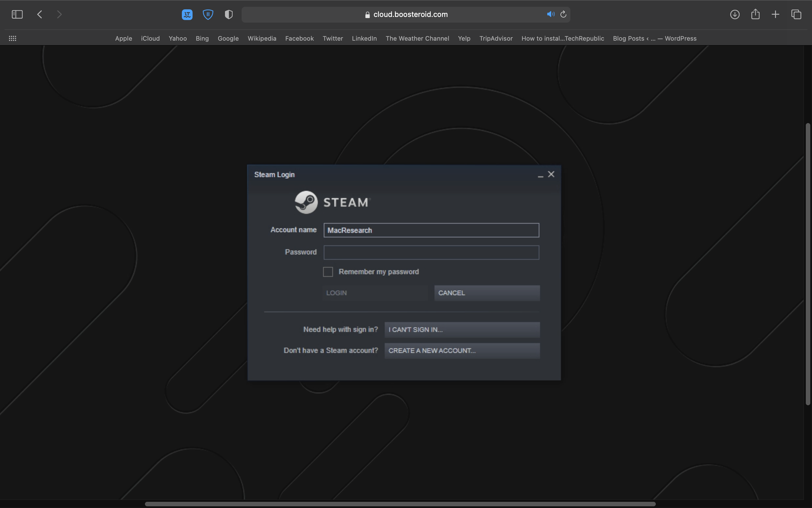Show the Safari downloads list
This screenshot has width=812, height=508.
tap(735, 14)
